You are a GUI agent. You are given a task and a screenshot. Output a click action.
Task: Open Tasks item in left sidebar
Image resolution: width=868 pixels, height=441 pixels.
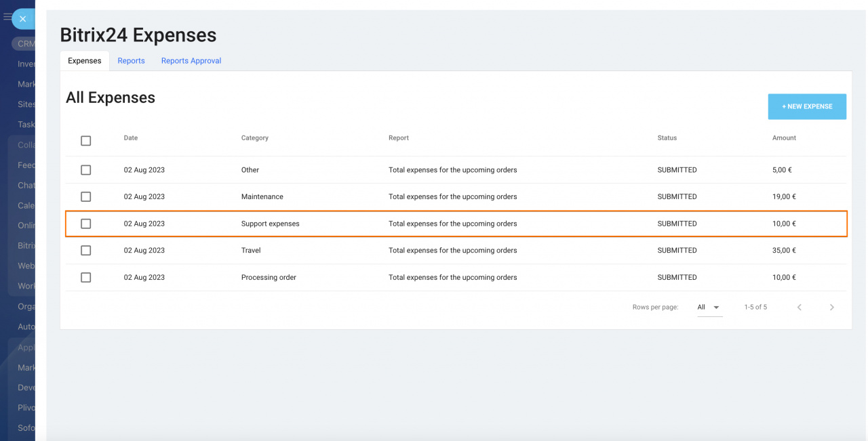pyautogui.click(x=26, y=125)
